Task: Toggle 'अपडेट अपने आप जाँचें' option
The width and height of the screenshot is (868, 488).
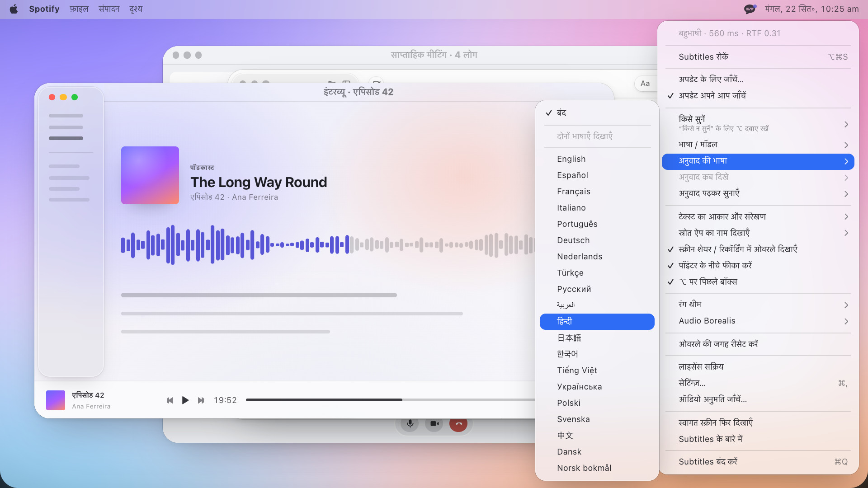Action: click(758, 96)
